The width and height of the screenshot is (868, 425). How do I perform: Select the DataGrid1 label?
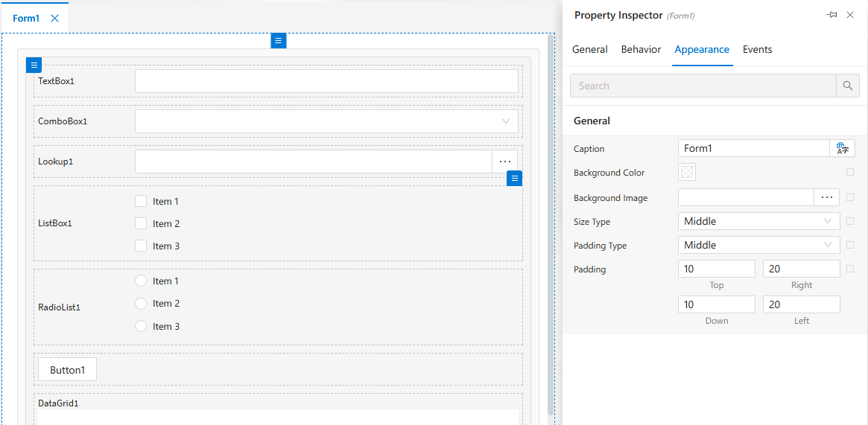pos(58,403)
